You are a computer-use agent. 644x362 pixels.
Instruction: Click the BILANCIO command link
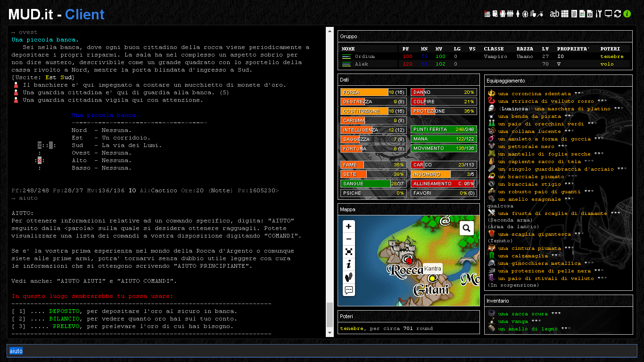64,319
